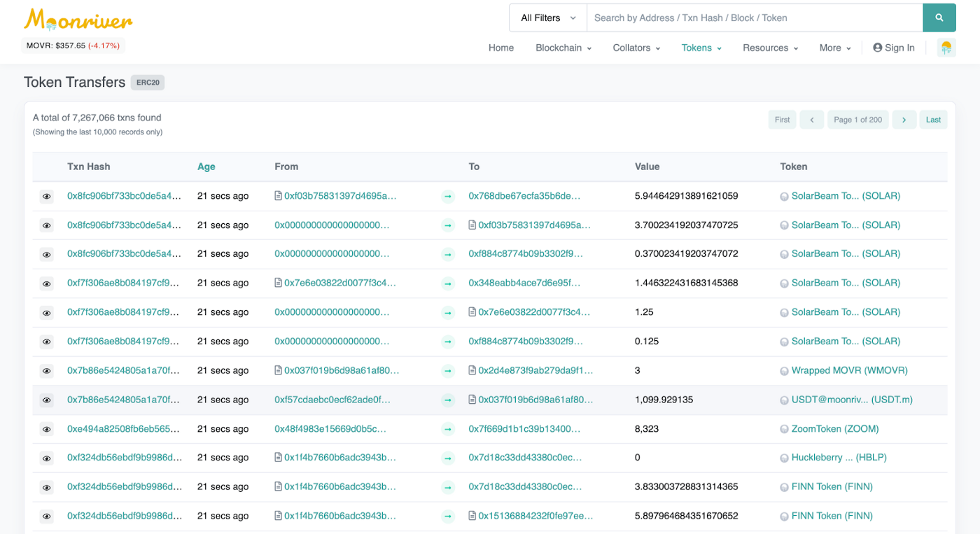Viewport: 980px width, 534px height.
Task: Toggle eye preview for the Huckleberry HBLP row
Action: tap(47, 458)
